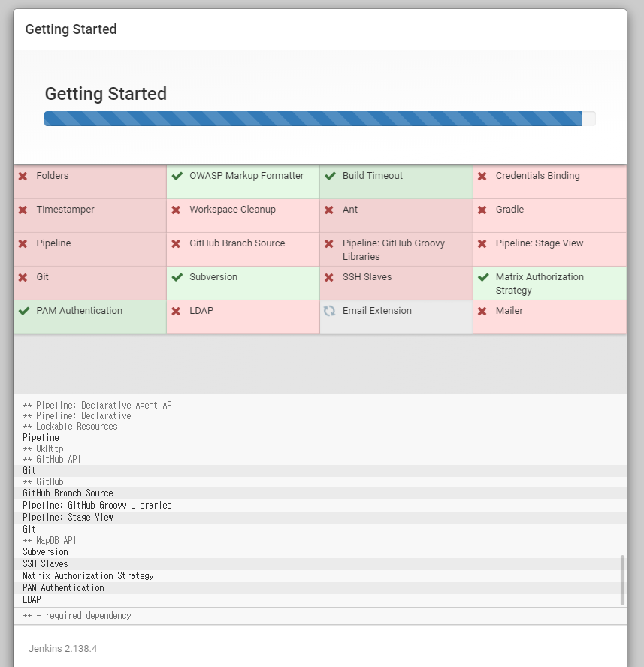
Task: Click 'Pipeline: GitHub Groovy Libraries' in the install log
Action: (97, 506)
